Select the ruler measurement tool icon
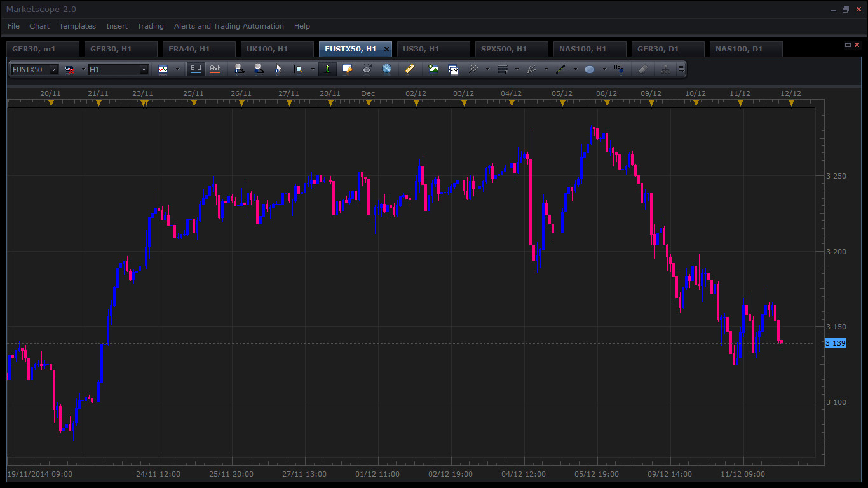The image size is (868, 488). click(409, 69)
